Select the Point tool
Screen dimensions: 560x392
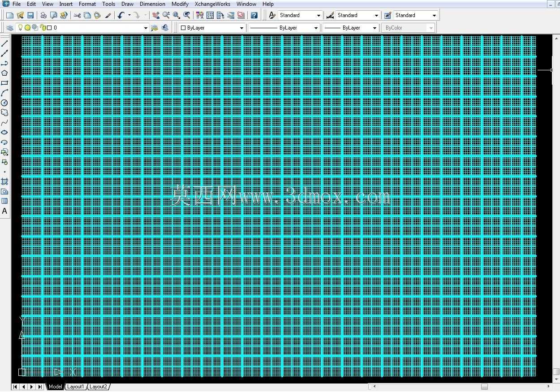tap(4, 172)
